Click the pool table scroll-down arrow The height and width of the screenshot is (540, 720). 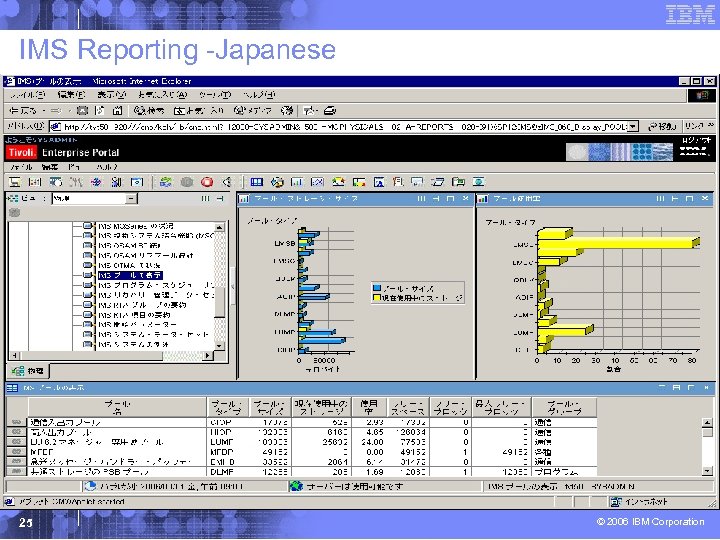(x=707, y=471)
